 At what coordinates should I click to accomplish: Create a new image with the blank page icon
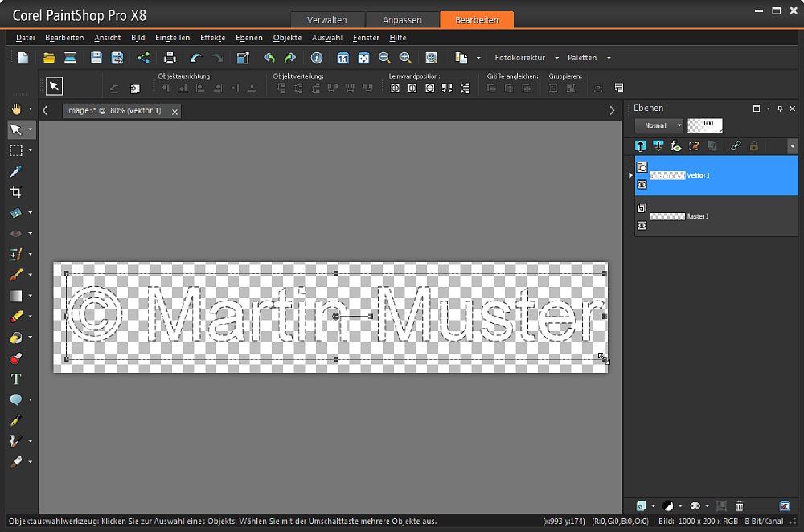pyautogui.click(x=23, y=58)
